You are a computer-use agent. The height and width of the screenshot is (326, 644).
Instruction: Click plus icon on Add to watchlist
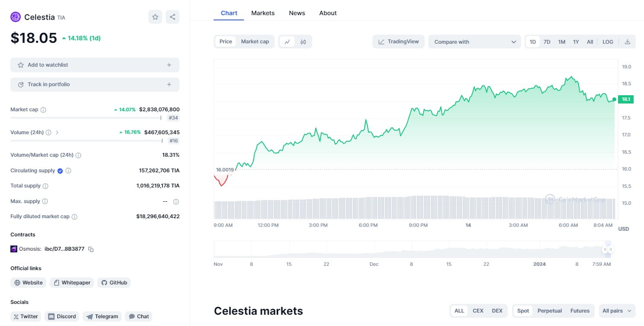point(169,65)
